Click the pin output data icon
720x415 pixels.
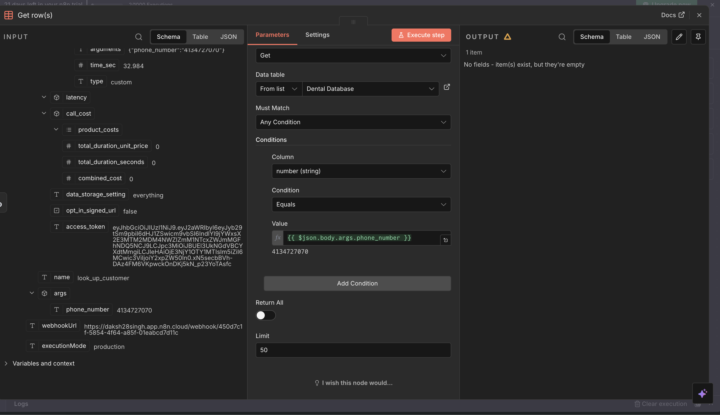tap(698, 37)
